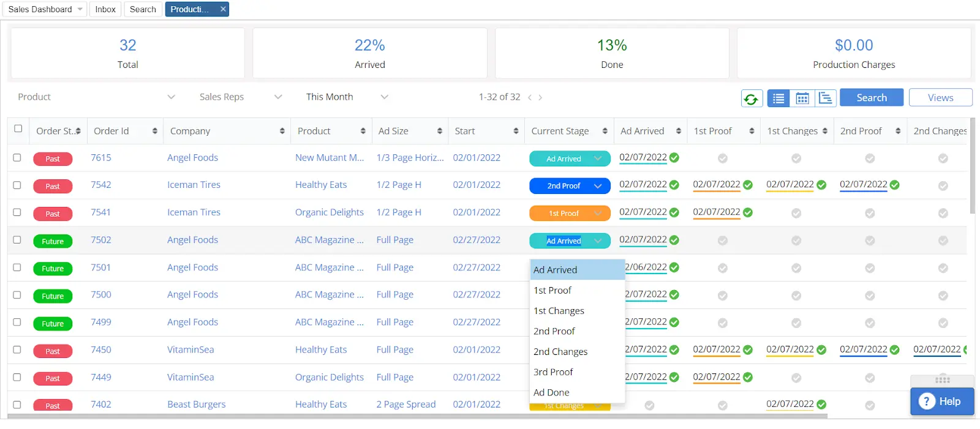Switch to list view icon
The width and height of the screenshot is (980, 429).
[x=778, y=98]
